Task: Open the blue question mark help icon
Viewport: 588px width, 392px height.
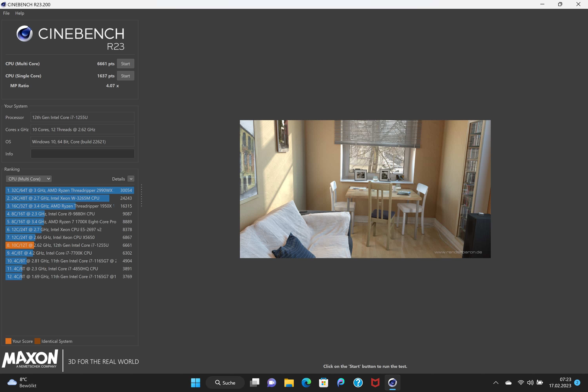Action: (x=358, y=383)
